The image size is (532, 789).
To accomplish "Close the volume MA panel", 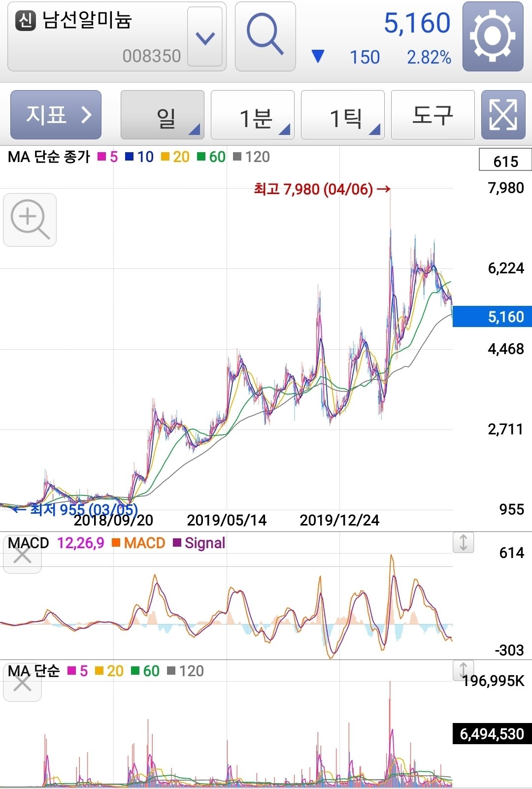I will [x=22, y=684].
